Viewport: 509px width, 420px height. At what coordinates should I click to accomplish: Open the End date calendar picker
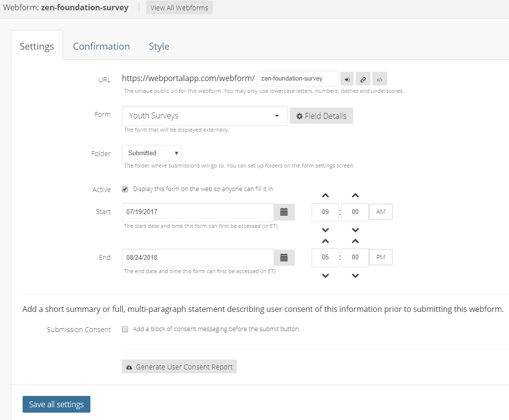tap(284, 257)
